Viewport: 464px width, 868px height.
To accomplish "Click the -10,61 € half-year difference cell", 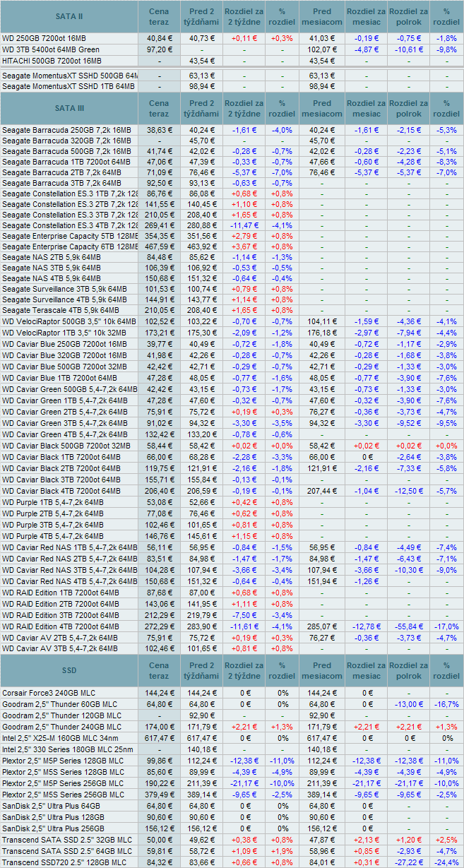I will pyautogui.click(x=408, y=49).
